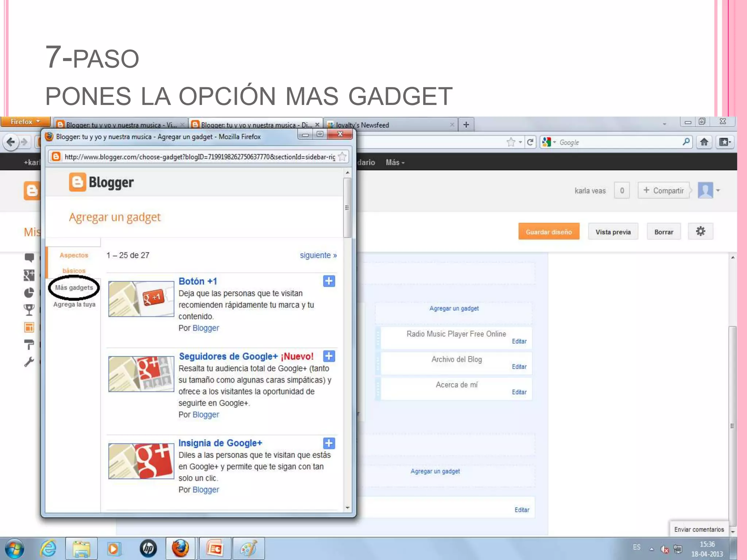This screenshot has height=560, width=747.
Task: Open comments icon in Blogger sidebar
Action: [x=29, y=257]
